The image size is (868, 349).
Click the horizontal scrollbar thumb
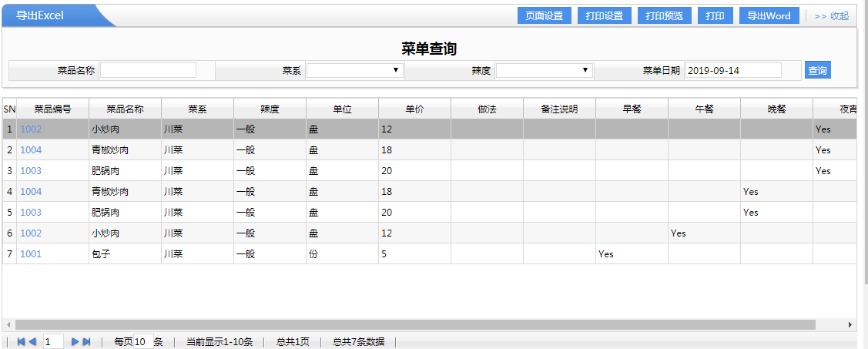(414, 325)
